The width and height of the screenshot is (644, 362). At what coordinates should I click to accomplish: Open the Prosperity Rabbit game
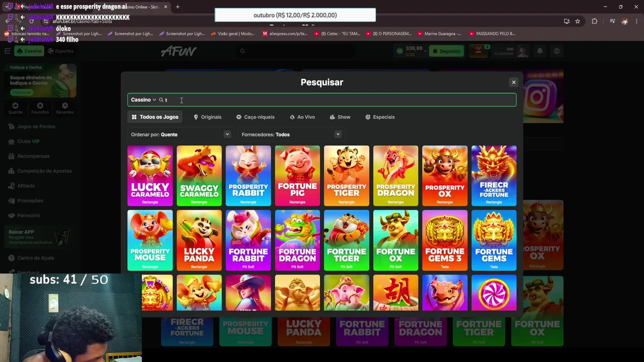coord(248,175)
